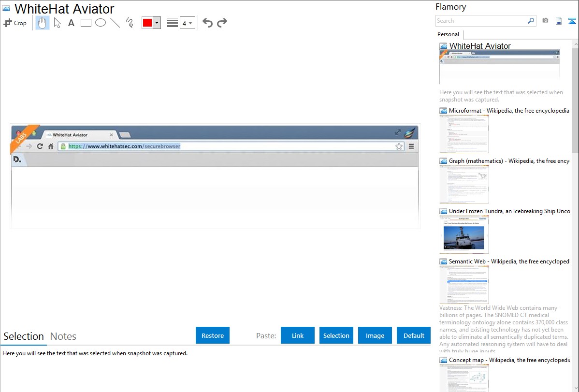Click the Under Frozen Tundra snapshot icon
This screenshot has height=392, width=579.
click(443, 211)
